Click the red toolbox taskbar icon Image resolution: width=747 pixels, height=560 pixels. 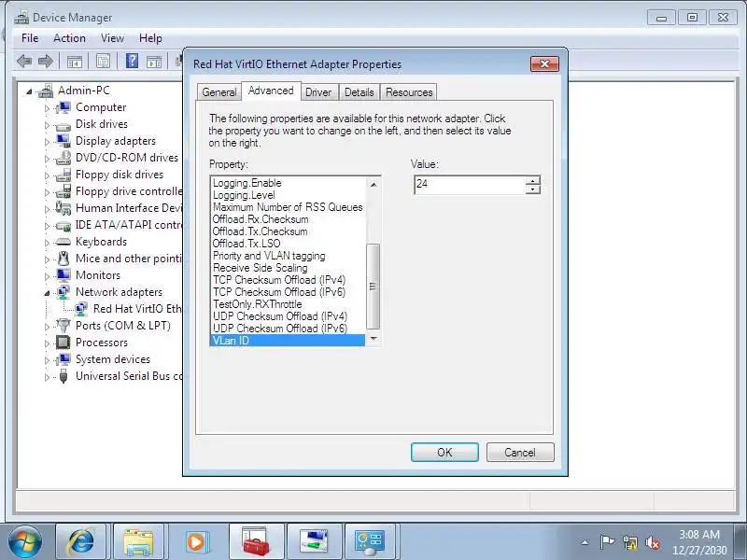256,542
